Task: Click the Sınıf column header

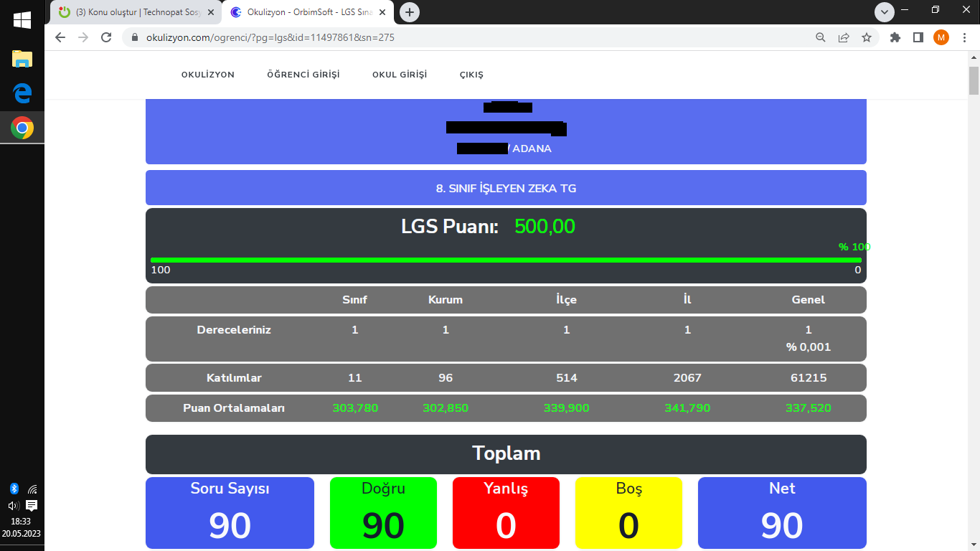Action: pos(355,300)
